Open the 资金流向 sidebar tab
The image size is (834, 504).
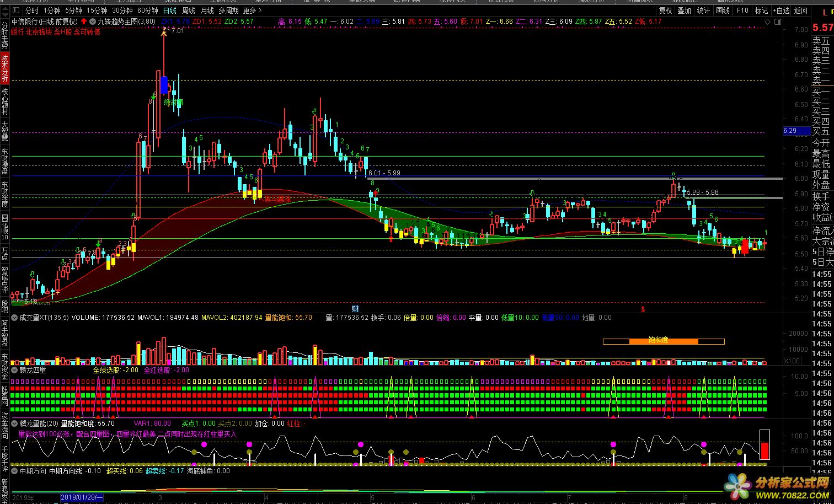(5, 425)
